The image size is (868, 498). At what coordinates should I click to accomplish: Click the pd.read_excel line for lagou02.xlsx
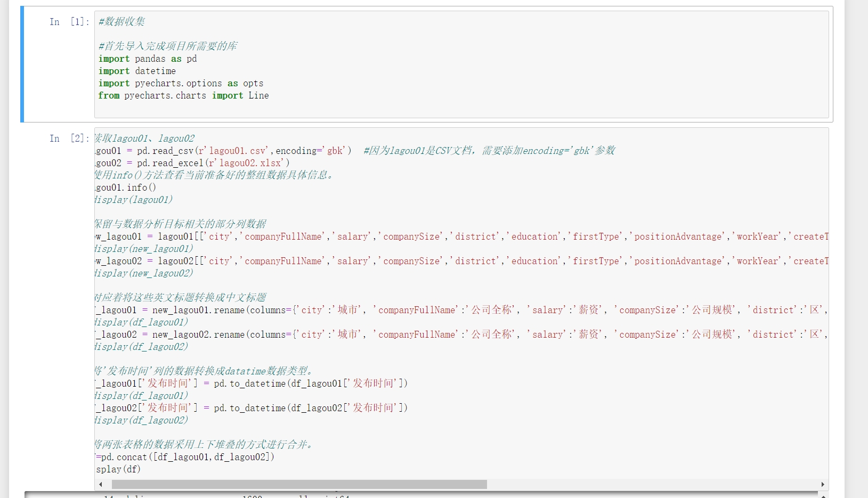pos(192,163)
